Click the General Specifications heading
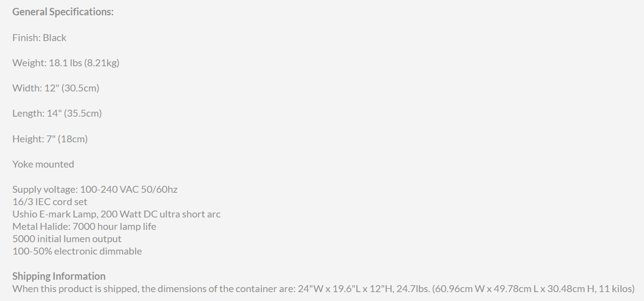This screenshot has height=301, width=644. pos(63,12)
